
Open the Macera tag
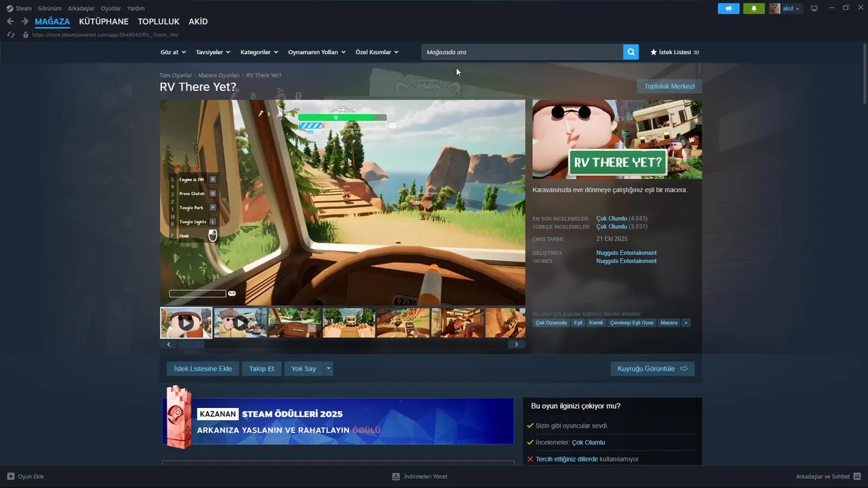[x=669, y=323]
